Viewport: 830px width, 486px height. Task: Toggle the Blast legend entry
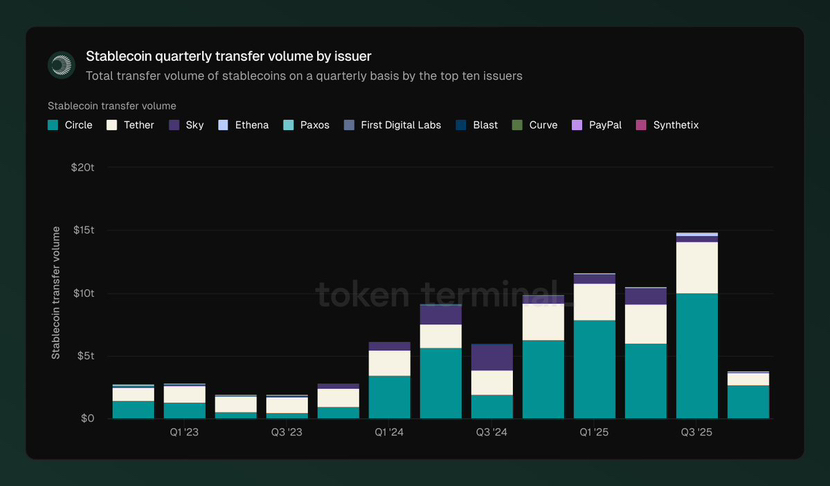485,125
